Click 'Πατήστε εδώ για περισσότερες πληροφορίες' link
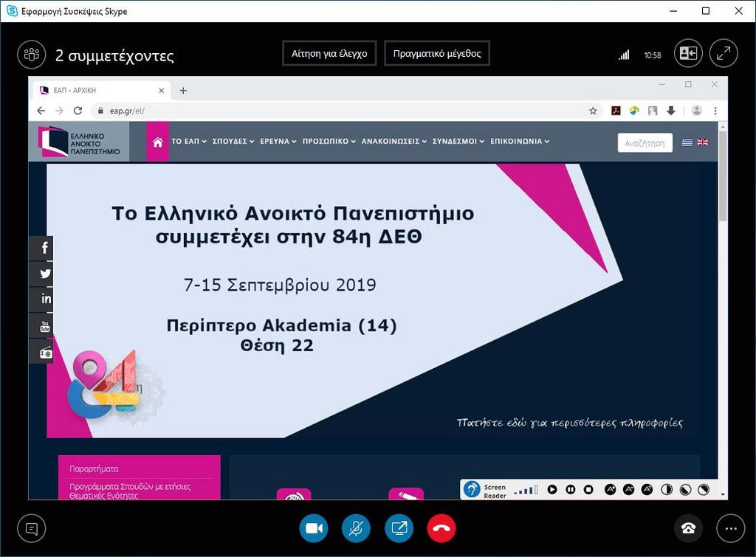Screen dimensions: 756x557 [570, 423]
